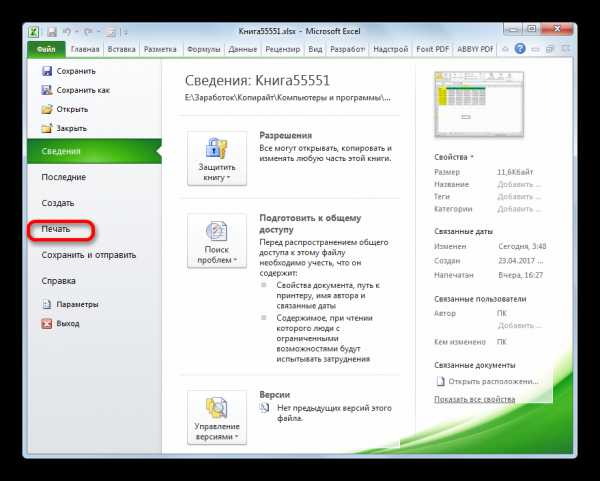
Task: Switch to the Данные ribbon tab
Action: pyautogui.click(x=243, y=49)
